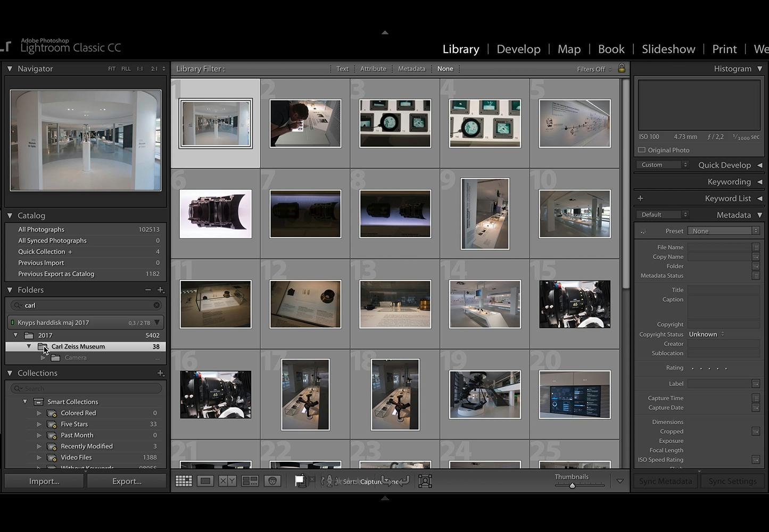Screen dimensions: 769x532
Task: Add a new collection with plus icon
Action: pyautogui.click(x=160, y=373)
